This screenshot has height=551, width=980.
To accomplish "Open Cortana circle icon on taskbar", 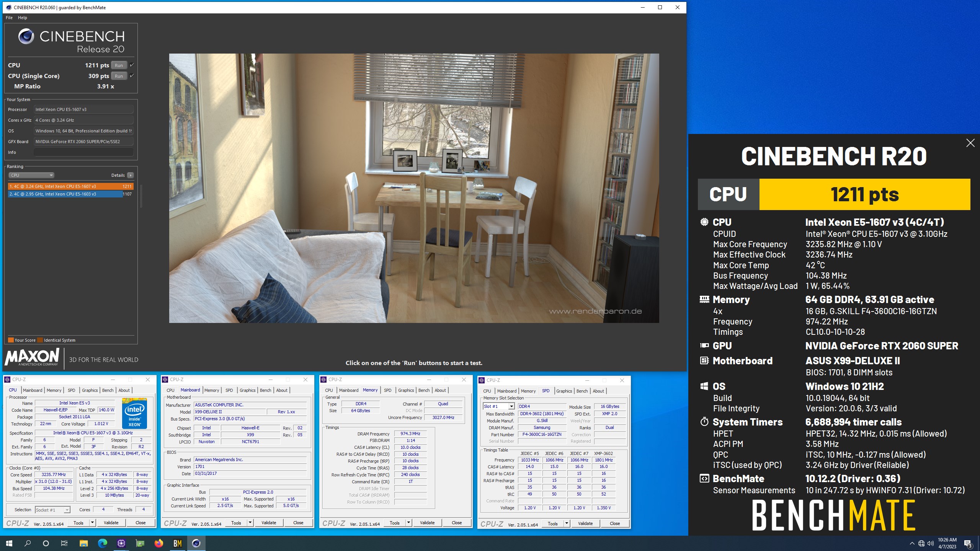I will (x=46, y=543).
